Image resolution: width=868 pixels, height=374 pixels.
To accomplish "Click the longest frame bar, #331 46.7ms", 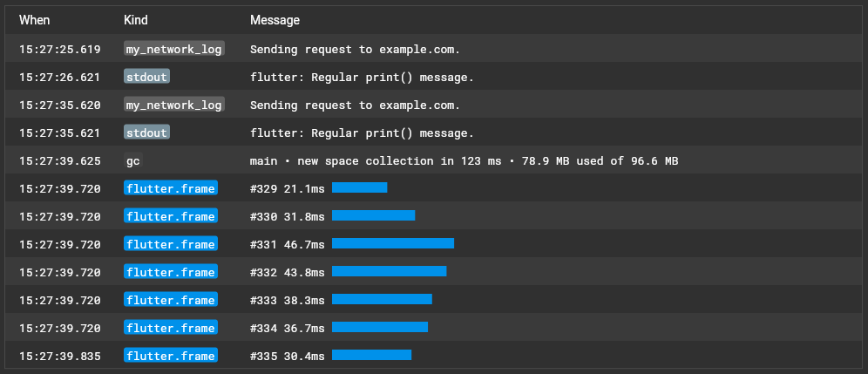I will click(x=393, y=243).
